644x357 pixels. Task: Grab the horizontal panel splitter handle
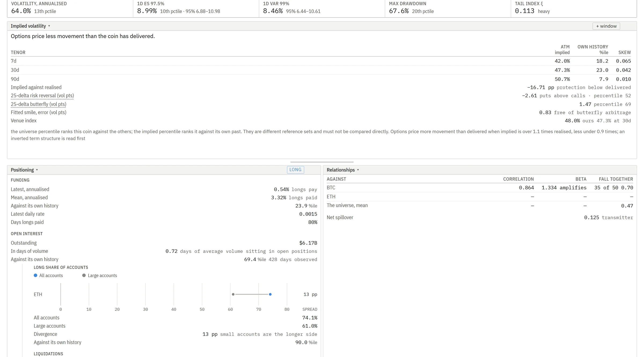[x=322, y=162]
